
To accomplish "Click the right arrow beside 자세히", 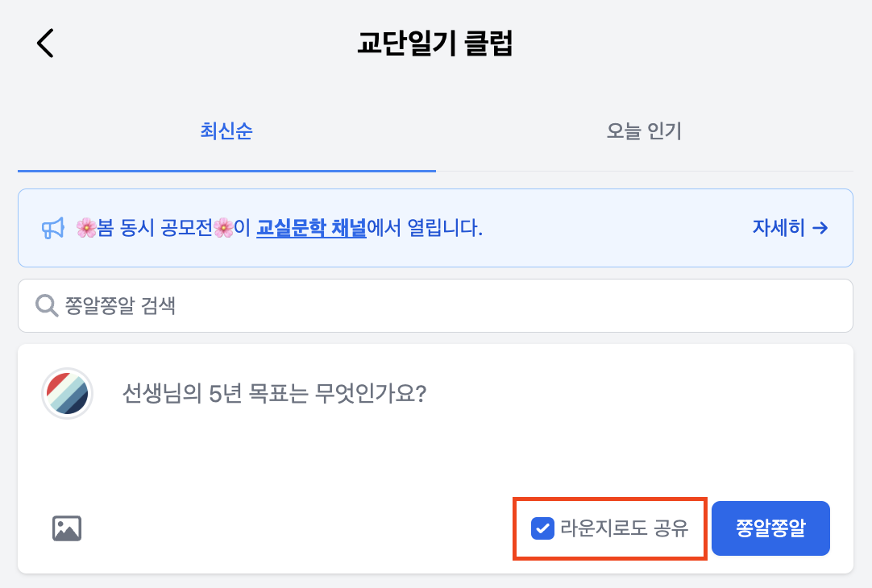I will pyautogui.click(x=820, y=228).
